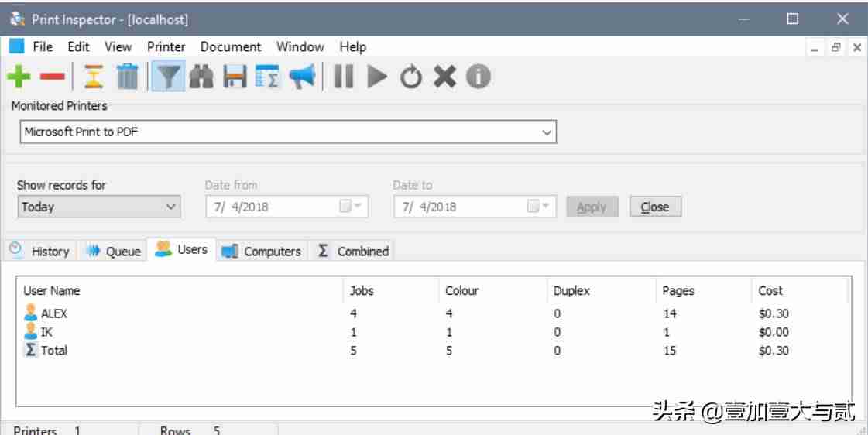Toggle the filter funnel icon
Screen dimensions: 868x435
168,77
